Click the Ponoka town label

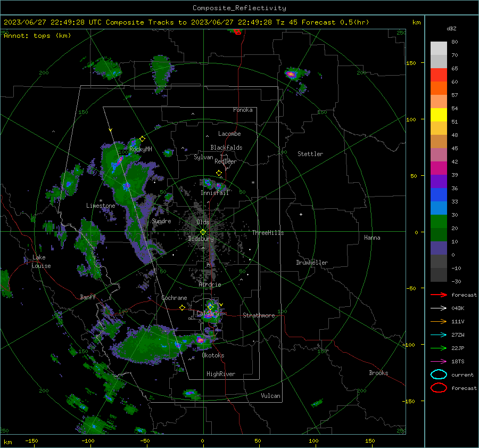point(243,110)
